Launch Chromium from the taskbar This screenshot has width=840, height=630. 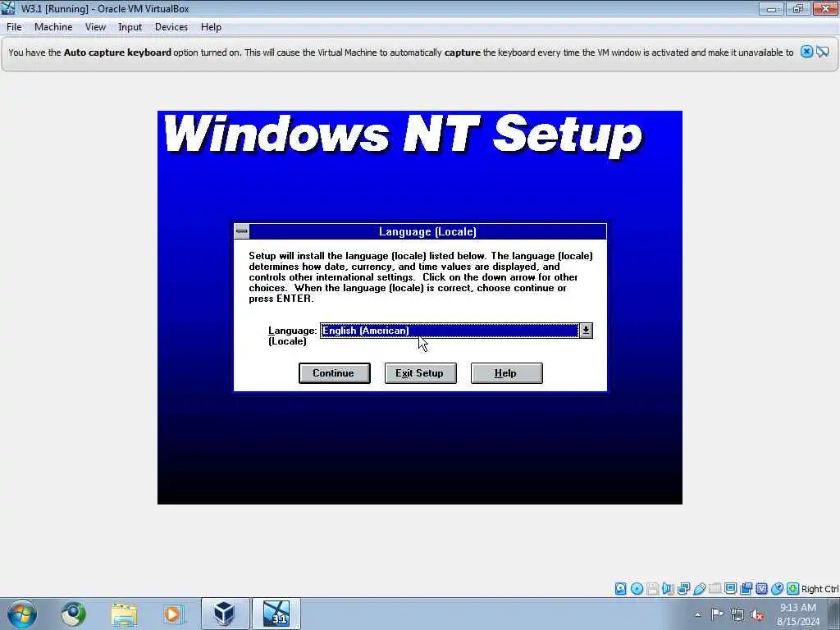pyautogui.click(x=73, y=614)
